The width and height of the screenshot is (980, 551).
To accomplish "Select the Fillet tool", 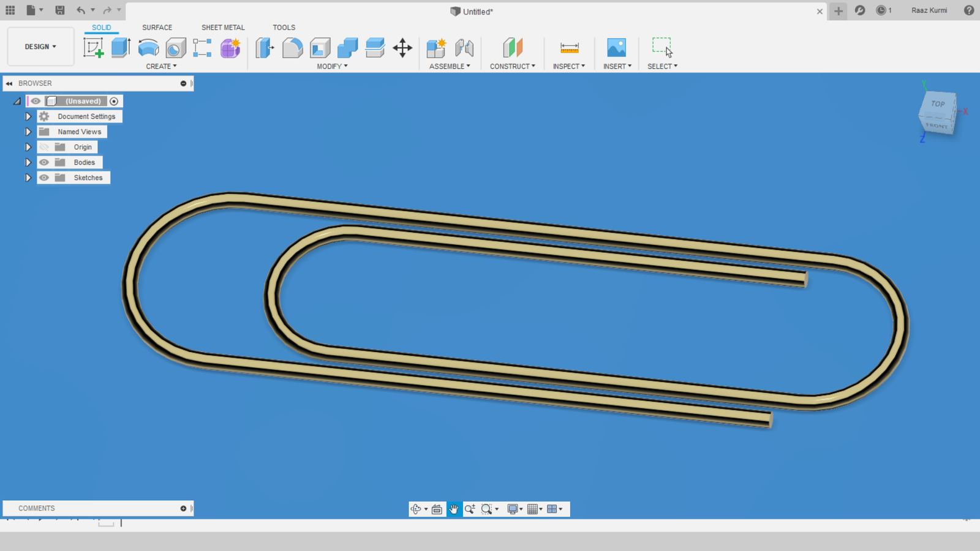I will click(292, 48).
